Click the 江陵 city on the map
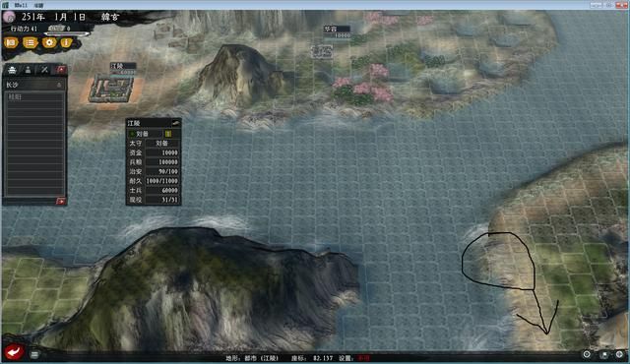Image resolution: width=630 pixels, height=364 pixels. 111,90
